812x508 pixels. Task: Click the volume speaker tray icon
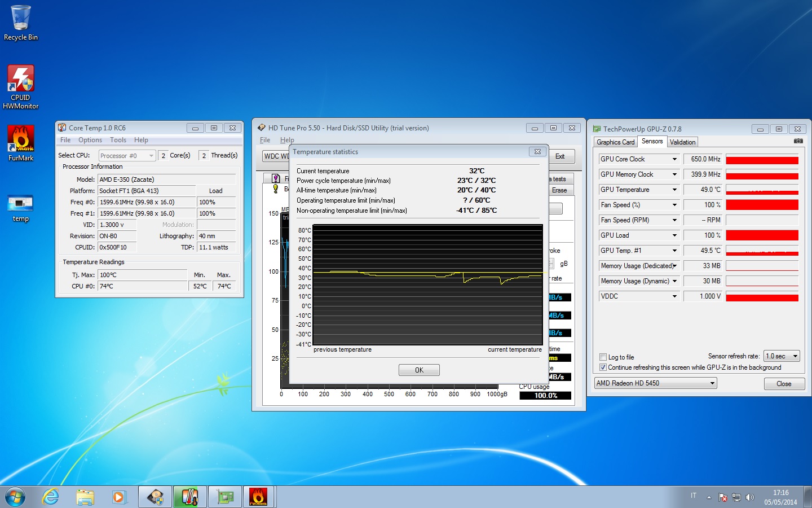[x=749, y=497]
